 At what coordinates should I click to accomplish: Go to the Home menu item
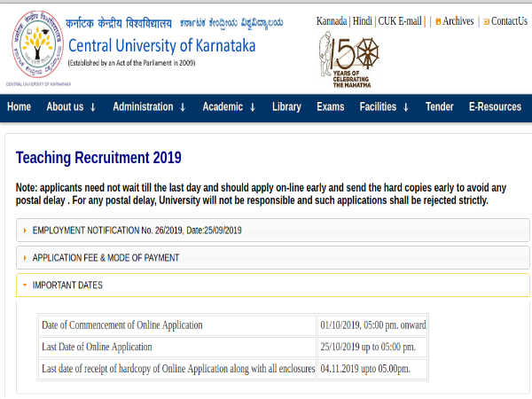[19, 107]
